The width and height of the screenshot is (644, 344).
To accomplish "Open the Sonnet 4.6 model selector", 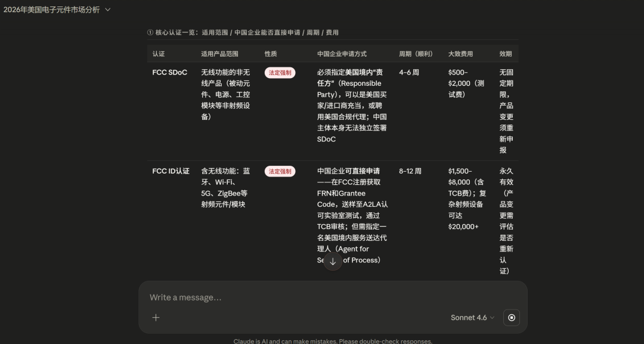I will click(472, 317).
